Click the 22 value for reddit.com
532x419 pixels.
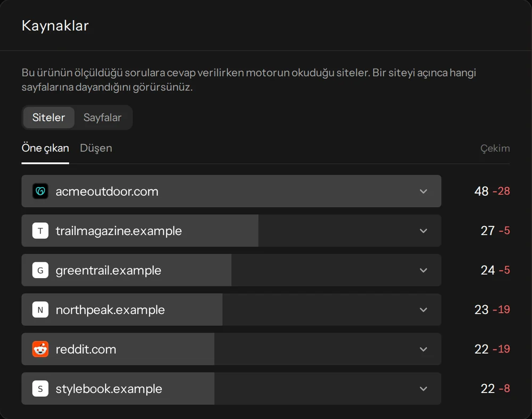pyautogui.click(x=481, y=349)
